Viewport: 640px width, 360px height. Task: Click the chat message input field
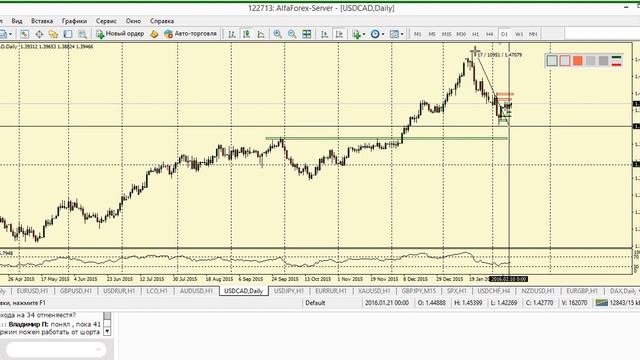click(56, 349)
